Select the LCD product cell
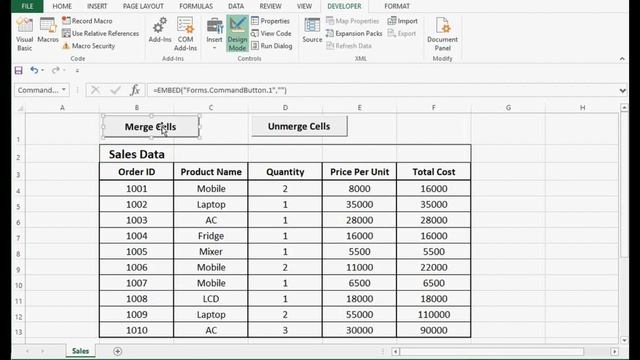This screenshot has width=640, height=360. [x=211, y=299]
